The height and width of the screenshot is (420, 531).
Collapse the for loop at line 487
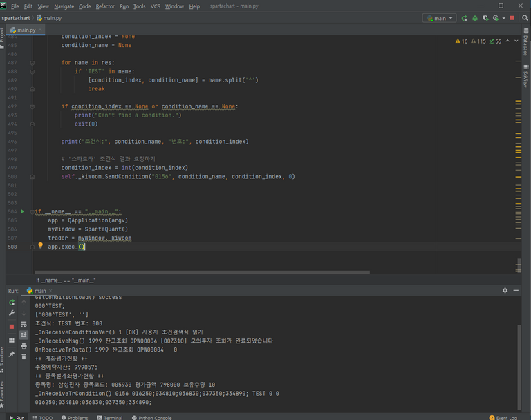[x=32, y=63]
